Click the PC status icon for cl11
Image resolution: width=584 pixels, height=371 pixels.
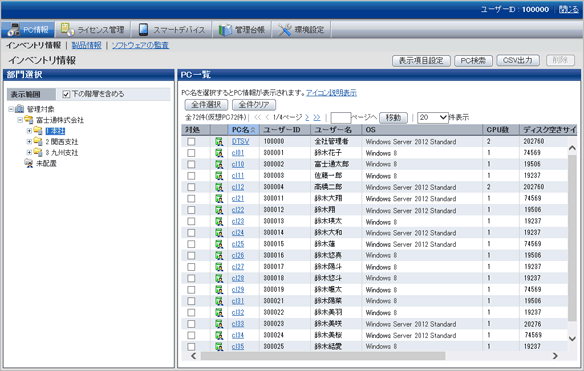[x=219, y=175]
